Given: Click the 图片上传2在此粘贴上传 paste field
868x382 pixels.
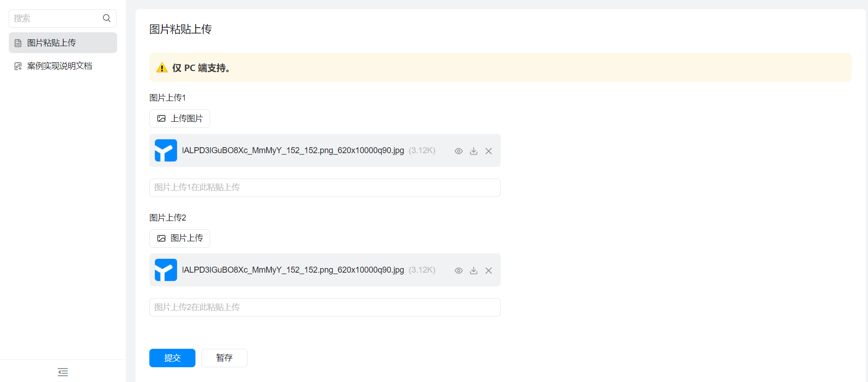Looking at the screenshot, I should [x=325, y=307].
